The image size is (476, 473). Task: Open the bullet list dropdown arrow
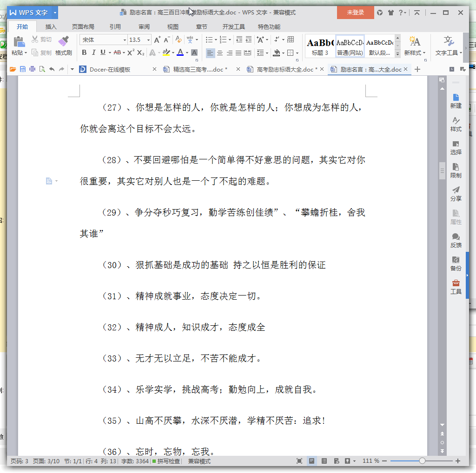(x=216, y=40)
